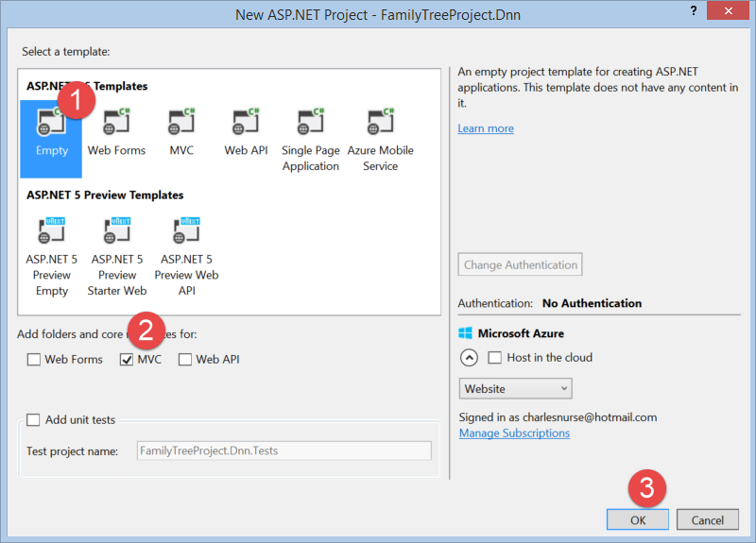Choose Single Page Application template
Screen dimensions: 756x543
pos(311,140)
